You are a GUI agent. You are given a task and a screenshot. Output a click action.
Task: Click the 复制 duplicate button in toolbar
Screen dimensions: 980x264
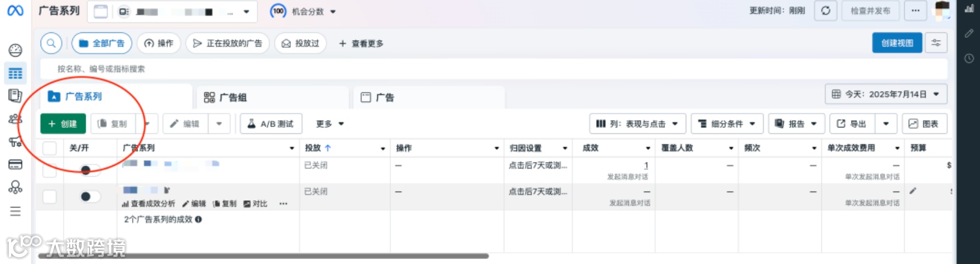pos(114,123)
